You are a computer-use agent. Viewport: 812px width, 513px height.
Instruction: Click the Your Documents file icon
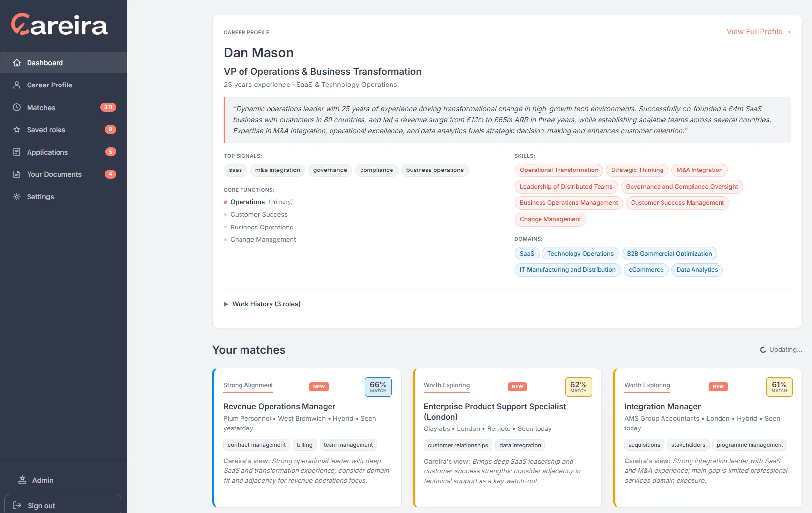pyautogui.click(x=17, y=174)
